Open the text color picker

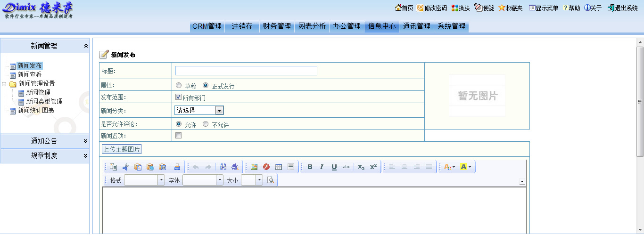448,167
